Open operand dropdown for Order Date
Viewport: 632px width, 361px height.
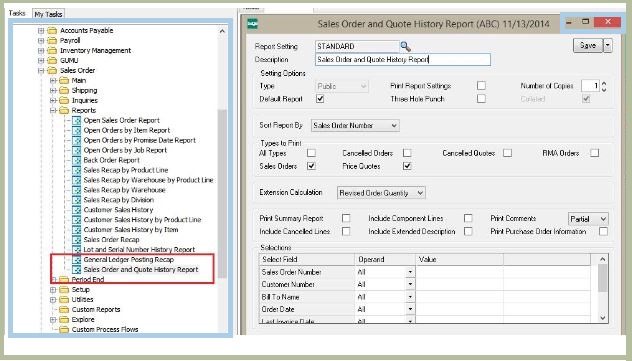tap(410, 309)
